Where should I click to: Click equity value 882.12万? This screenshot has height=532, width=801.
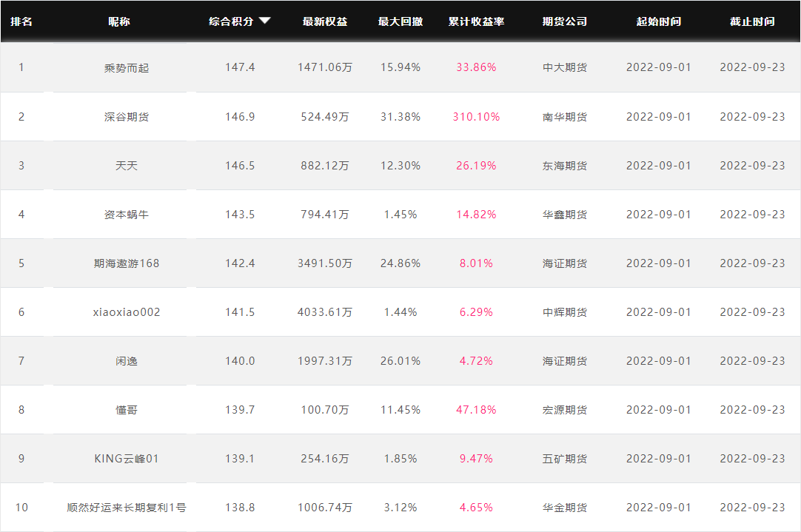(x=325, y=166)
